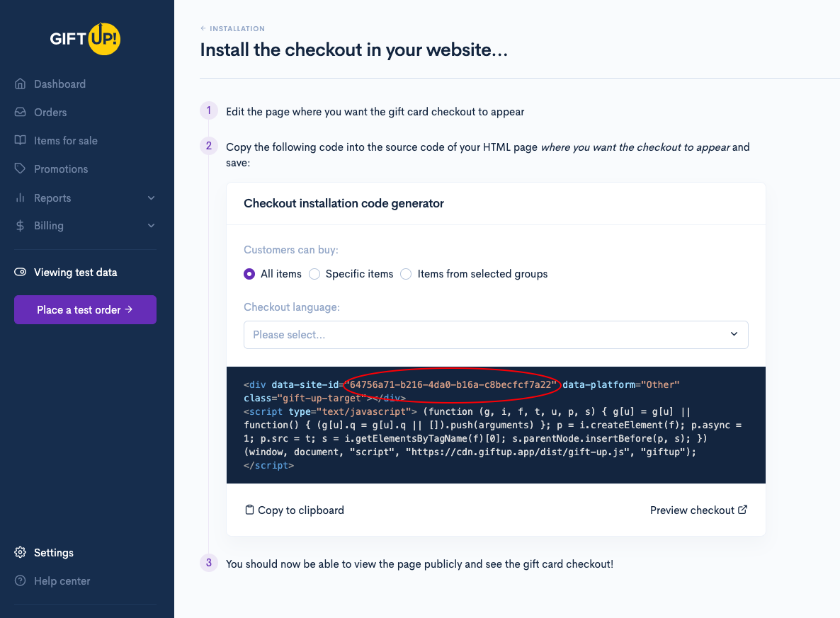Click the Checkout language dropdown chevron
The image size is (840, 618).
click(734, 333)
